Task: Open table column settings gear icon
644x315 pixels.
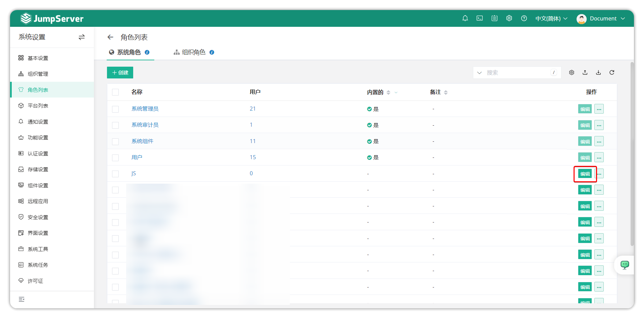Action: coord(572,73)
